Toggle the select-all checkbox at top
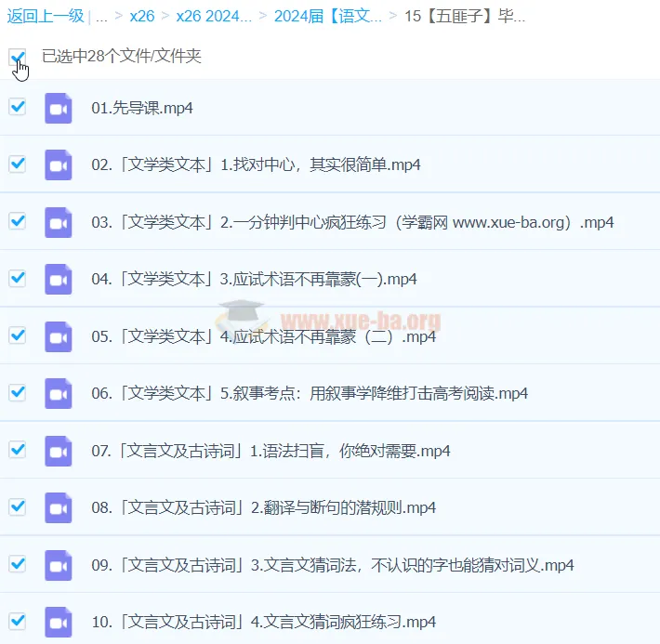The width and height of the screenshot is (660, 644). point(17,58)
